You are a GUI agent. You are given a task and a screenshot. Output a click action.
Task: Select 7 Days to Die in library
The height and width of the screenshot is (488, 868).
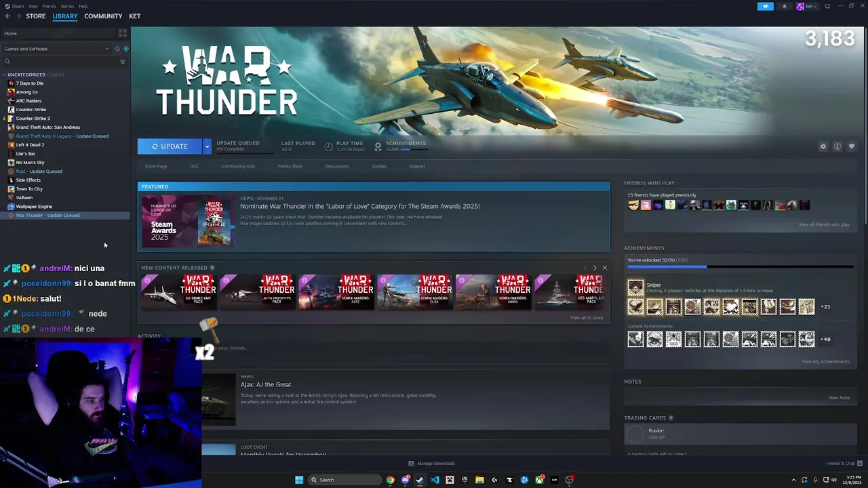(x=29, y=83)
